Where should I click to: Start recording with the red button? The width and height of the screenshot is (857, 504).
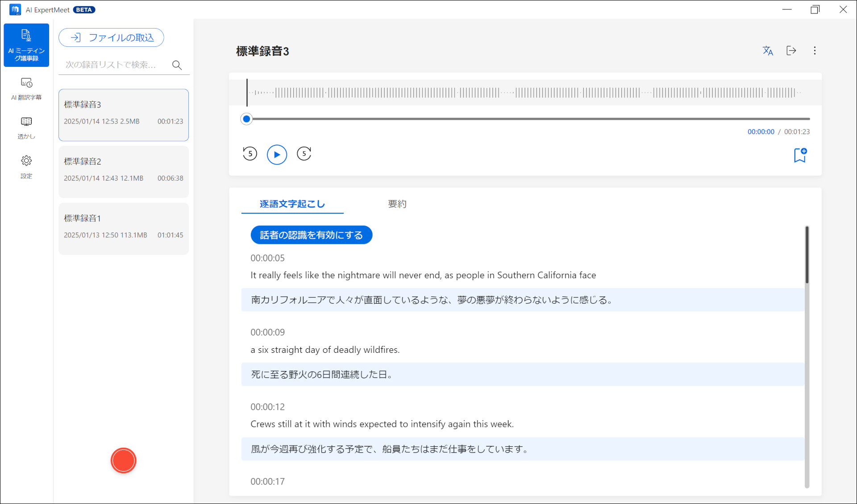tap(123, 460)
